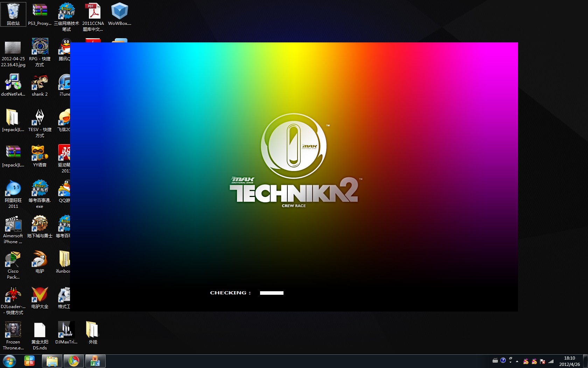Screen dimensions: 588x368
Task: Click the Show desktop button at the taskbar's end
Action: 585,361
